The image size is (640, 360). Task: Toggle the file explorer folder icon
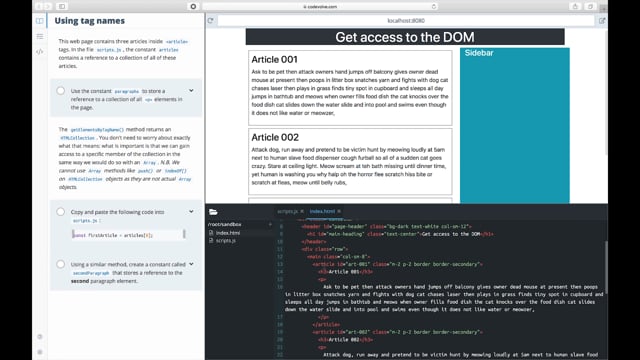(213, 211)
